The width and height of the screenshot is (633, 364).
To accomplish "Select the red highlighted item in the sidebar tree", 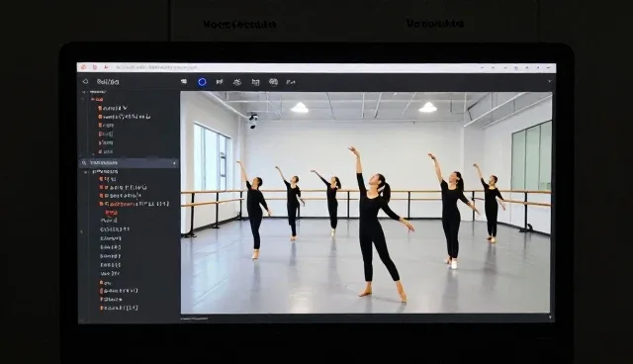I will pyautogui.click(x=112, y=213).
